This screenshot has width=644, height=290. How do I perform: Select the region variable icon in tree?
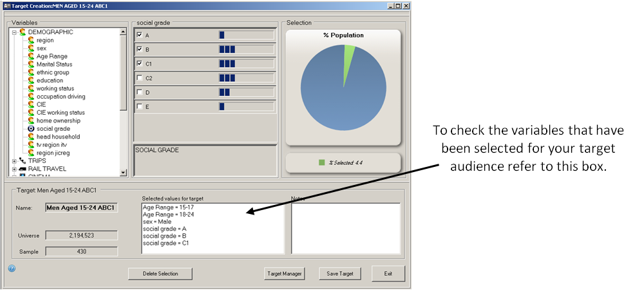[x=30, y=40]
